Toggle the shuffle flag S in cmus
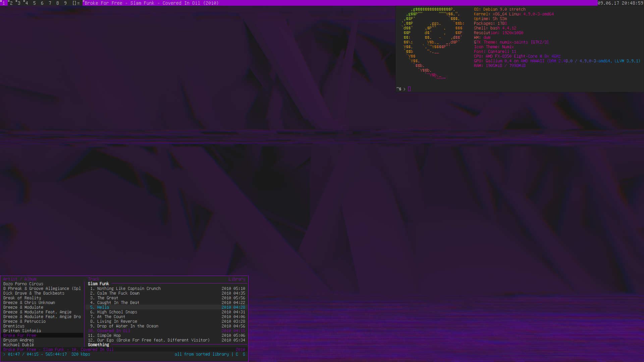This screenshot has width=644, height=362. (244, 354)
